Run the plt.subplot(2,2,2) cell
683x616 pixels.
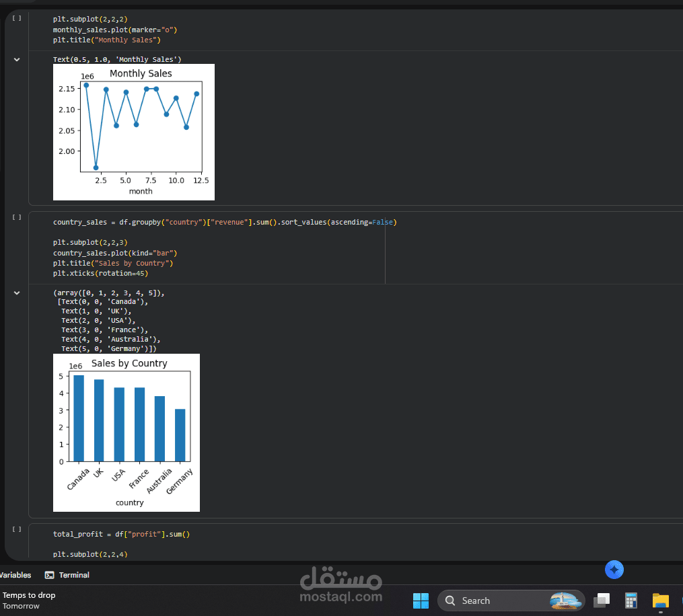coord(17,18)
